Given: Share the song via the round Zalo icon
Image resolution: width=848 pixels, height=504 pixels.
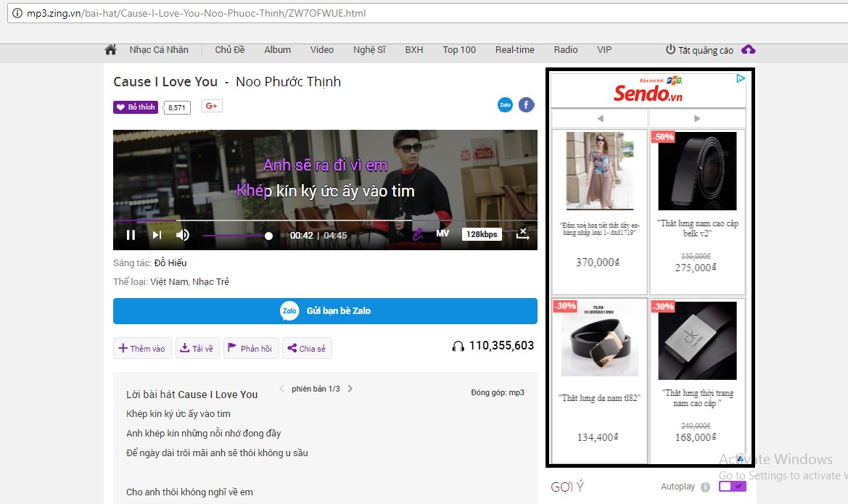Looking at the screenshot, I should coord(505,105).
